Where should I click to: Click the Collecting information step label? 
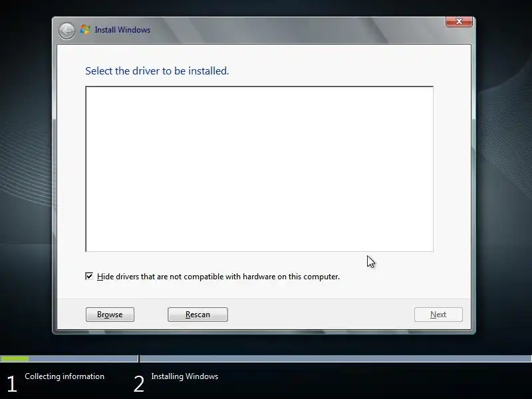coord(65,376)
